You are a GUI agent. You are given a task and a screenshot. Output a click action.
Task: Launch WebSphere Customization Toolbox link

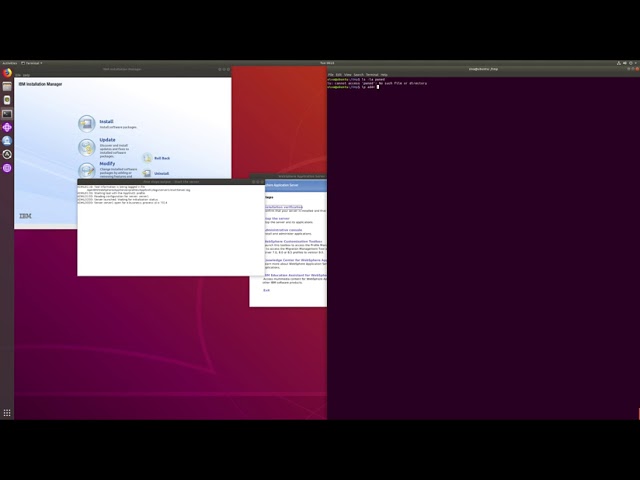(293, 241)
